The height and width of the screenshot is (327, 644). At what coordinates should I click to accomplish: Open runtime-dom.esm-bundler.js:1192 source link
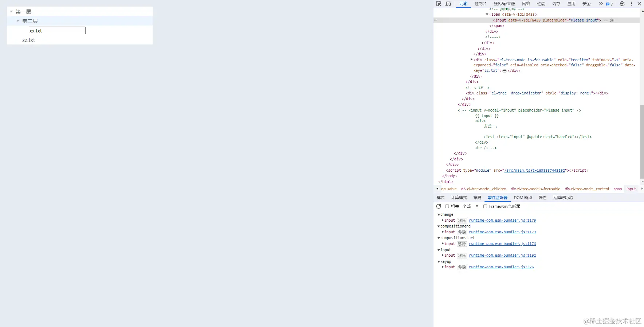pos(502,256)
